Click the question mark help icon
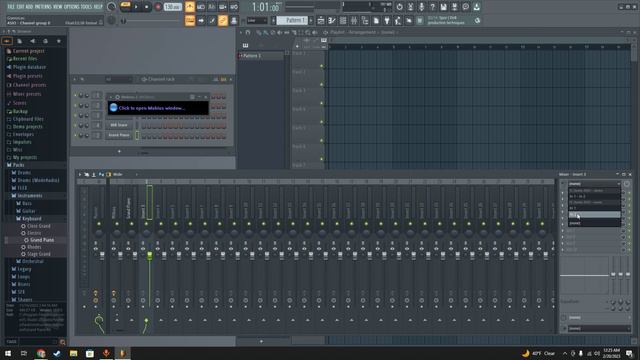 pyautogui.click(x=432, y=7)
